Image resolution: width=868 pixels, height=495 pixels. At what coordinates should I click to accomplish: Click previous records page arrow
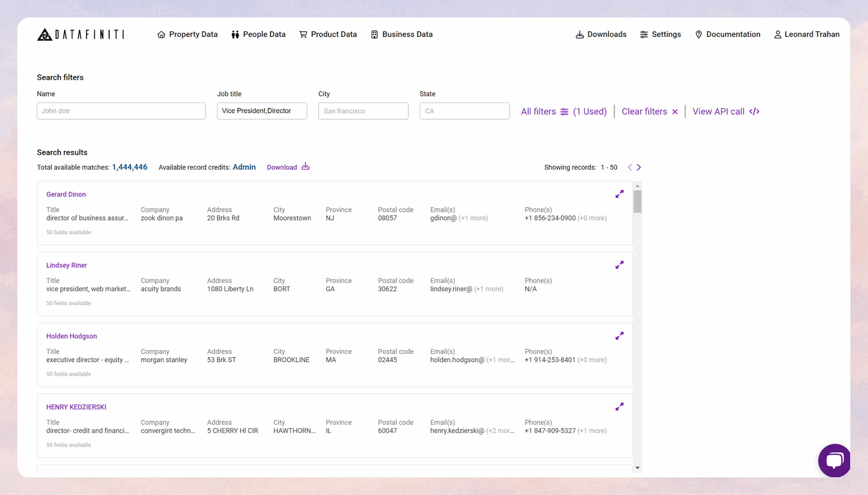(x=630, y=167)
